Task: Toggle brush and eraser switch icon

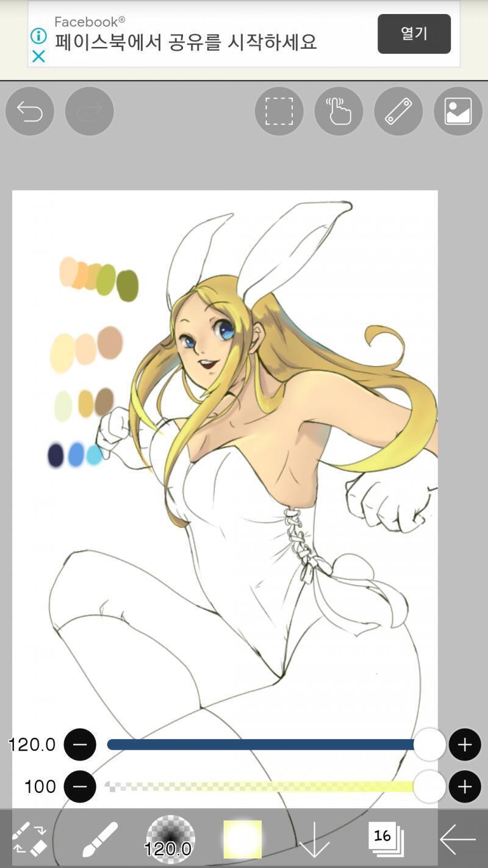Action: (30, 839)
